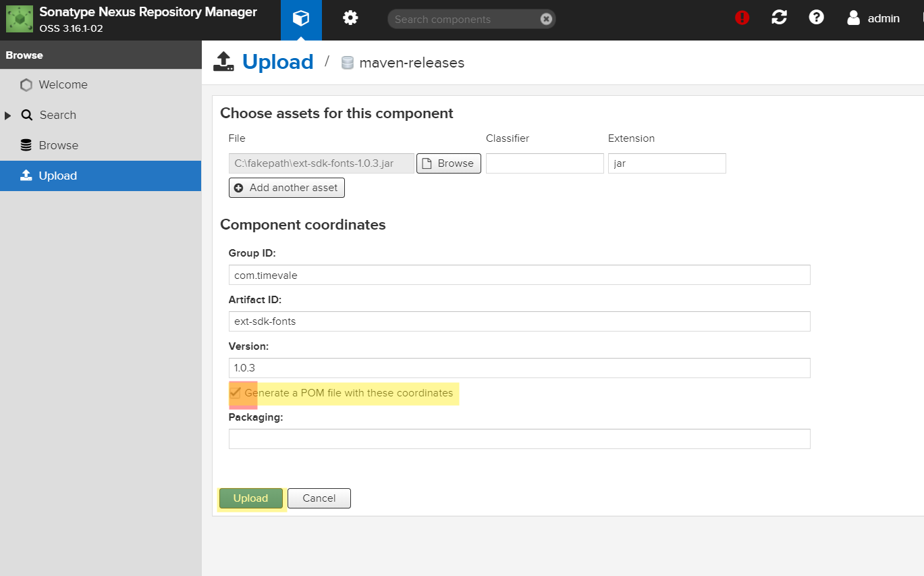Click the Component coordinates heading
This screenshot has height=576, width=924.
(x=303, y=225)
